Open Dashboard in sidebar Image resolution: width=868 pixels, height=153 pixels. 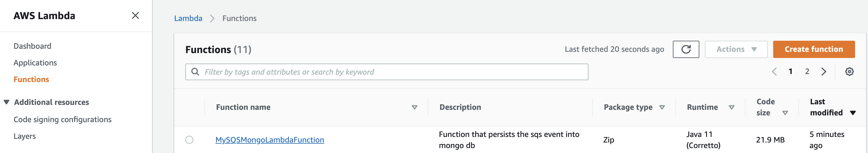pos(32,46)
